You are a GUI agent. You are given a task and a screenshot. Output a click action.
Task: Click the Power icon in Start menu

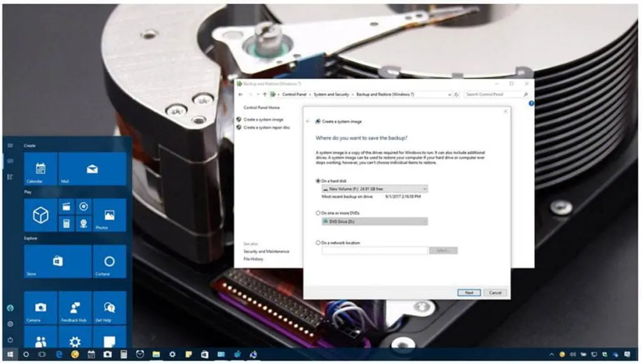(10, 340)
